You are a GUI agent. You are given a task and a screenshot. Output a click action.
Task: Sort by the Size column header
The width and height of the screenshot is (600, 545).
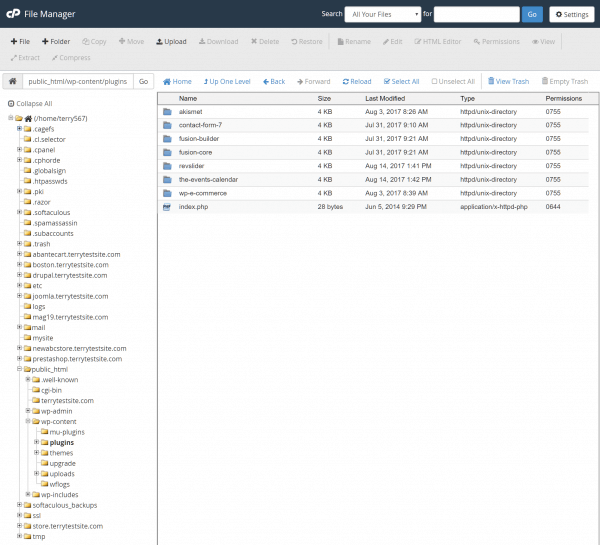(x=324, y=98)
